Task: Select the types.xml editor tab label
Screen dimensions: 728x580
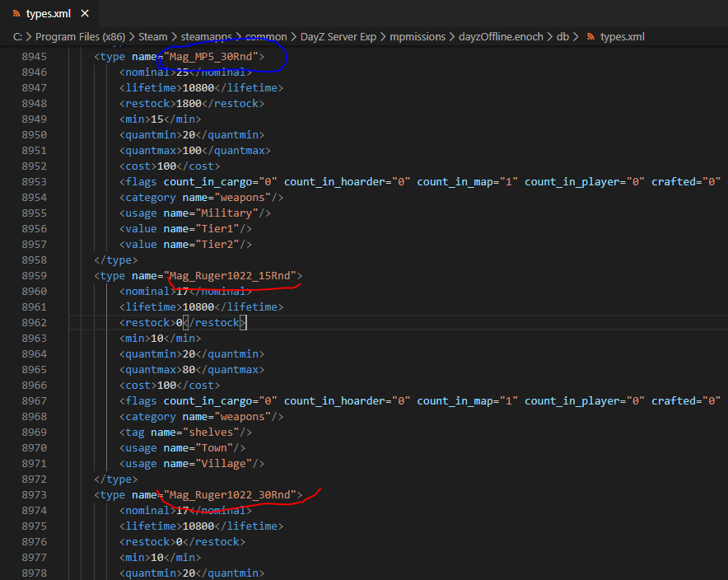Action: [49, 13]
